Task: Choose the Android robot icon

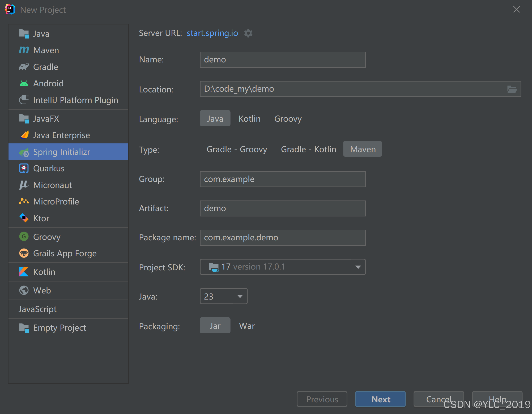Action: click(x=24, y=83)
